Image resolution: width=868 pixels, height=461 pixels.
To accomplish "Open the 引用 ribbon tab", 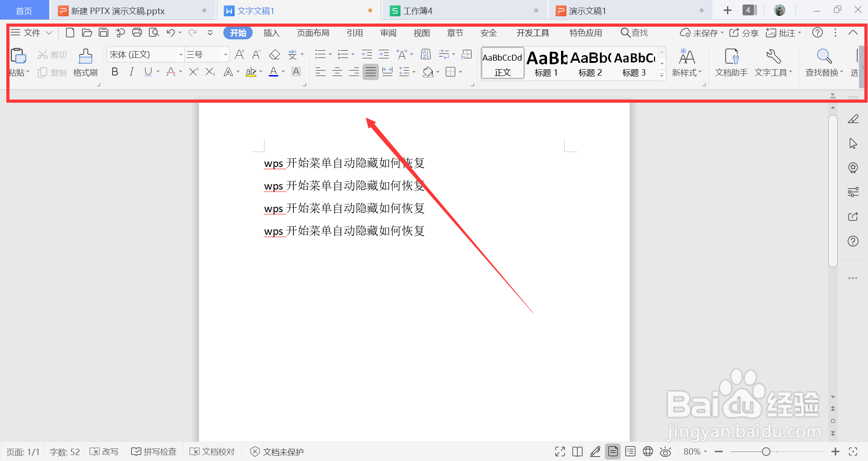I will click(355, 33).
